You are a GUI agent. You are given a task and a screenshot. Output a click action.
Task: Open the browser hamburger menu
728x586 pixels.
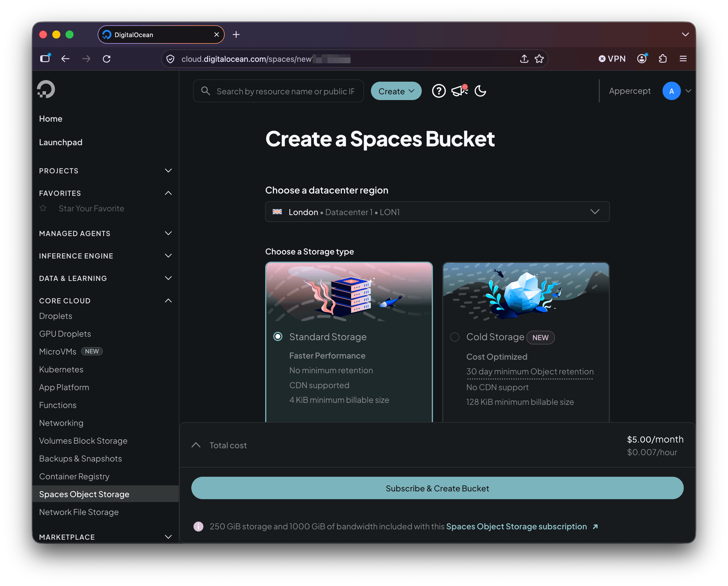pos(683,59)
